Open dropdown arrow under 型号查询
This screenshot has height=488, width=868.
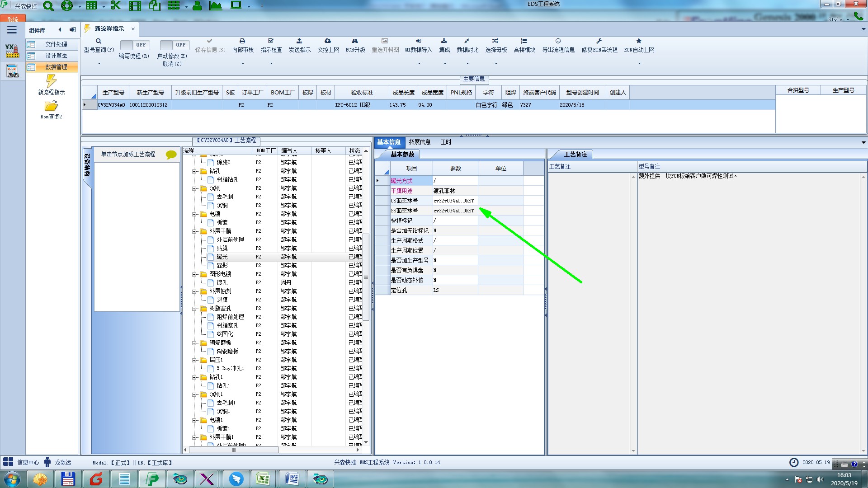99,64
